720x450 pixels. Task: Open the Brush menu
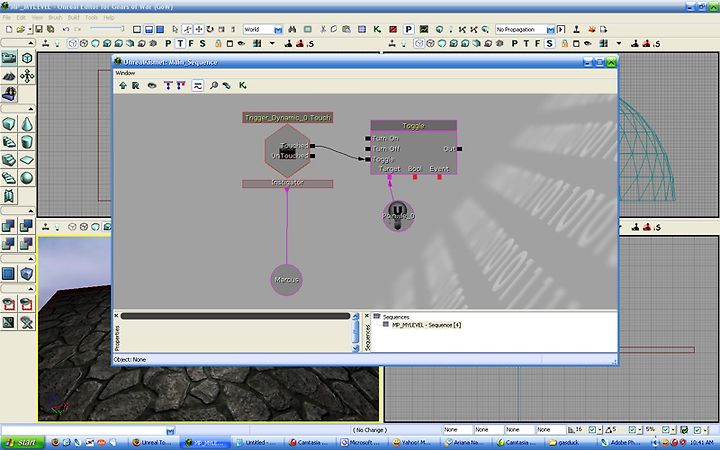[x=55, y=17]
